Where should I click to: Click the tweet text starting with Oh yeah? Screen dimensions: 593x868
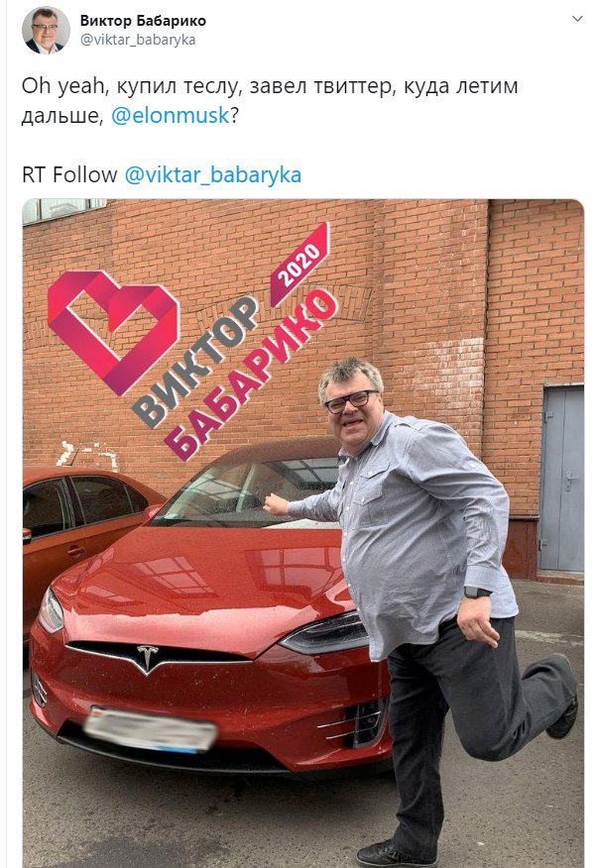pyautogui.click(x=270, y=101)
